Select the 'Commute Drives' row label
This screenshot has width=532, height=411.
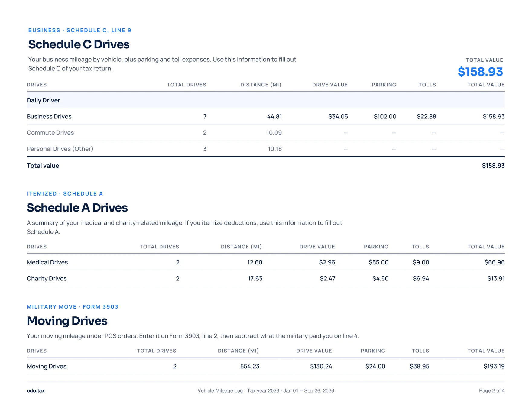point(50,133)
